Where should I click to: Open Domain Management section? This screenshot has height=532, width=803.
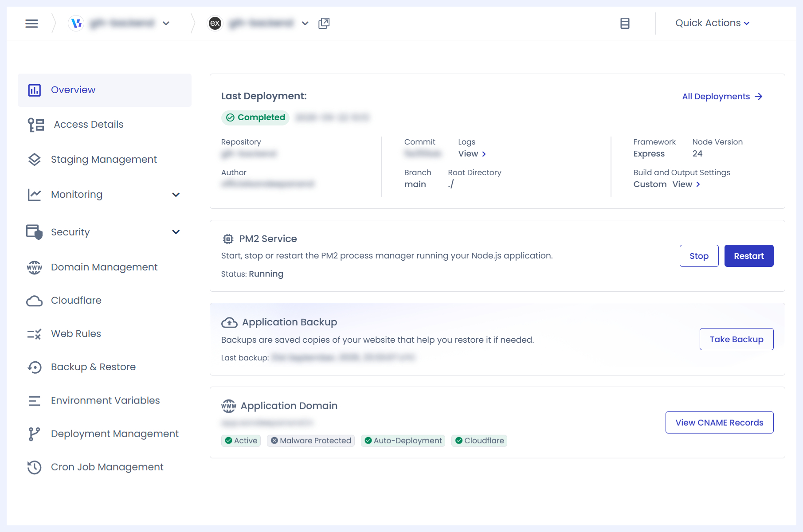[x=105, y=267]
